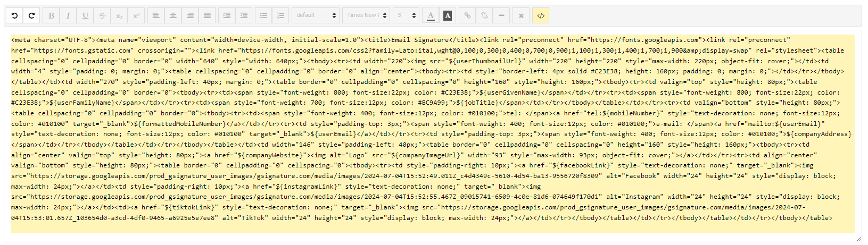Insert bulleted list
The width and height of the screenshot is (868, 245).
click(263, 15)
